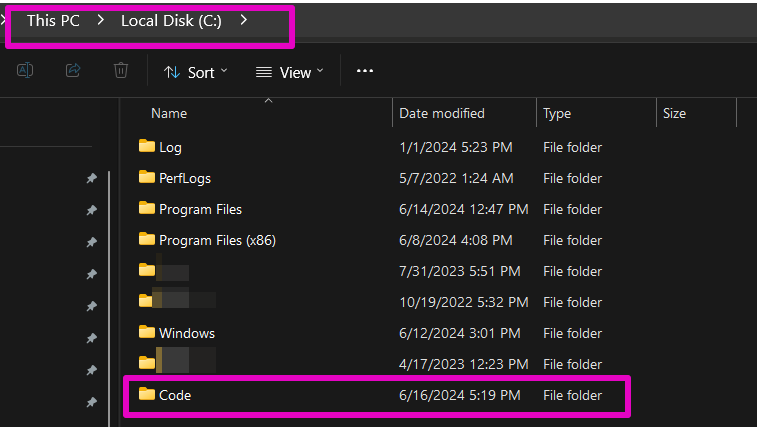Viewport: 757px width, 427px height.
Task: Click the Windows folder icon
Action: point(147,332)
